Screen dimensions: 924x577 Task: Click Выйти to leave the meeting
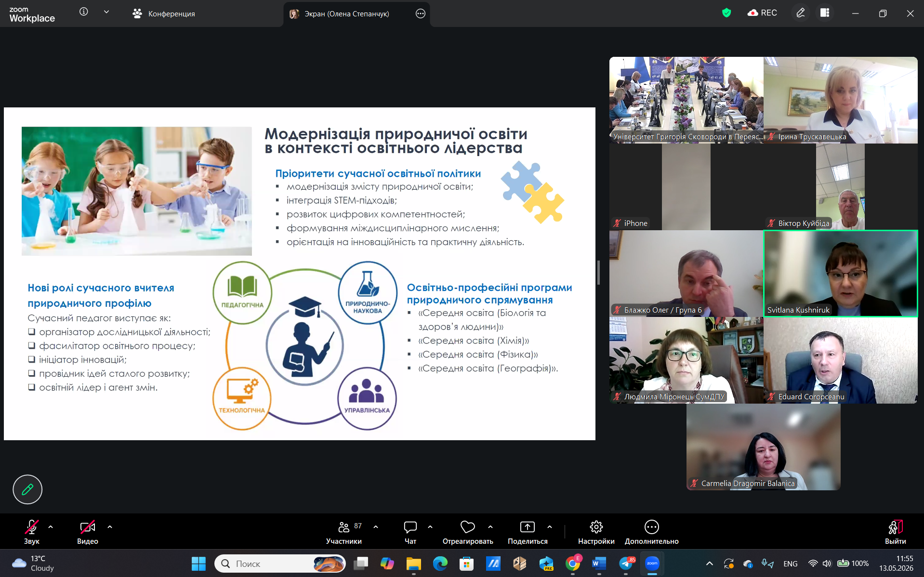[x=896, y=532]
